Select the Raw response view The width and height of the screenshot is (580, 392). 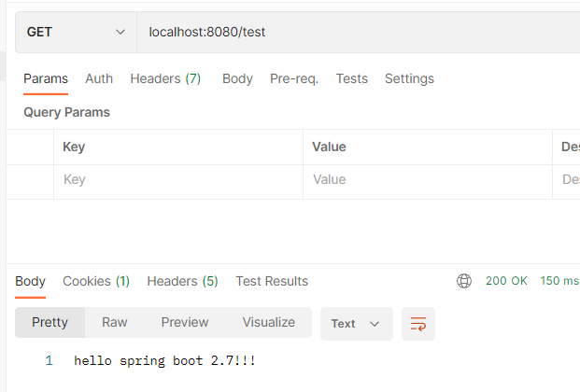(115, 322)
